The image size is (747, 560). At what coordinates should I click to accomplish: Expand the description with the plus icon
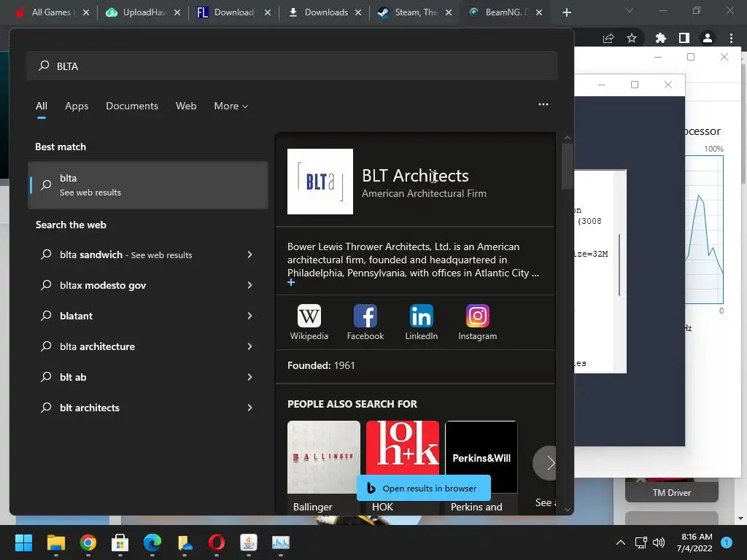pyautogui.click(x=291, y=282)
